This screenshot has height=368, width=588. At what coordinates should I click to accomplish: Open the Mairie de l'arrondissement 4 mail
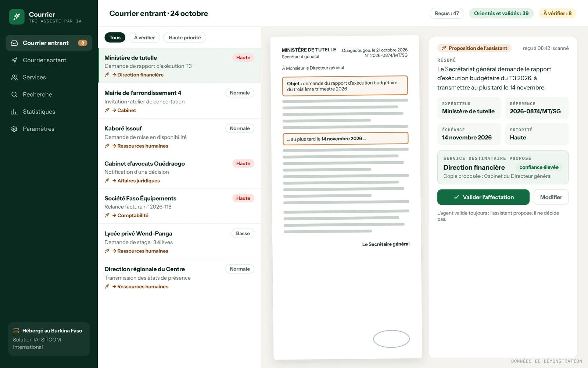(179, 101)
